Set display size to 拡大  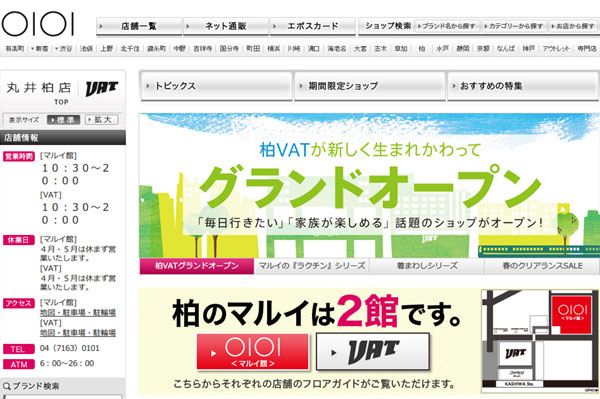(x=101, y=120)
